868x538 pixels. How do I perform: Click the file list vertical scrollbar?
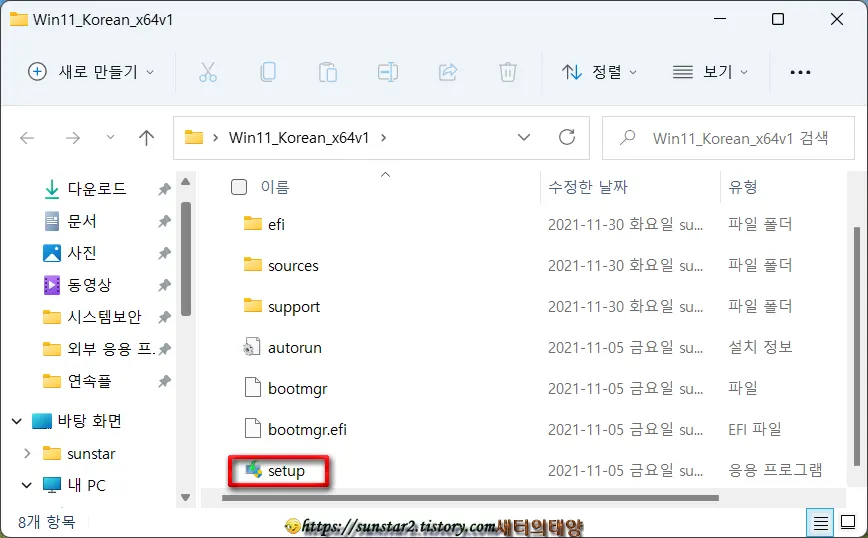856,346
